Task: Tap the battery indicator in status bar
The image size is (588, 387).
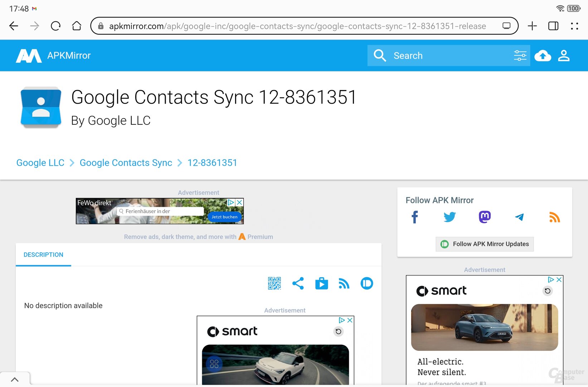Action: (x=574, y=8)
